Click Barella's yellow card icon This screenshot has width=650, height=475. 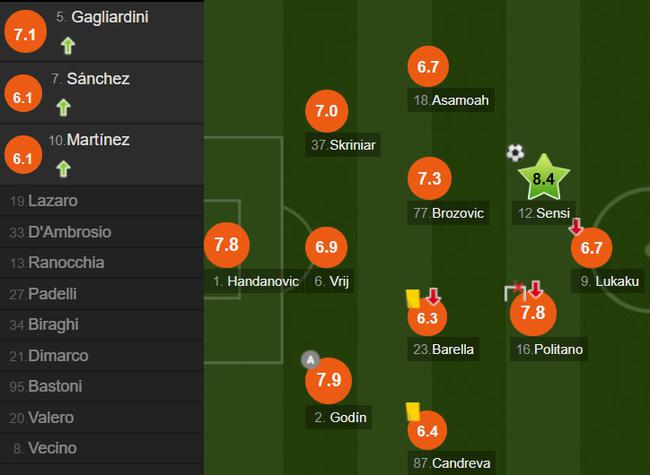click(x=413, y=298)
